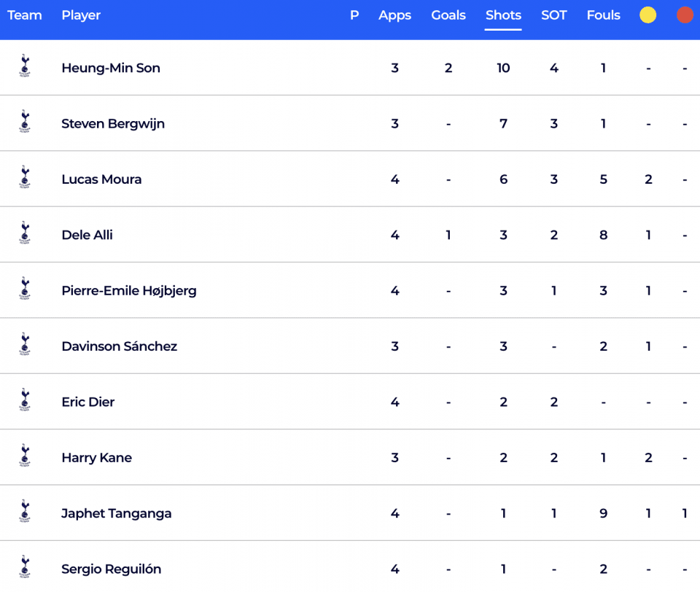Click the Player column header
This screenshot has width=700, height=592.
point(81,15)
